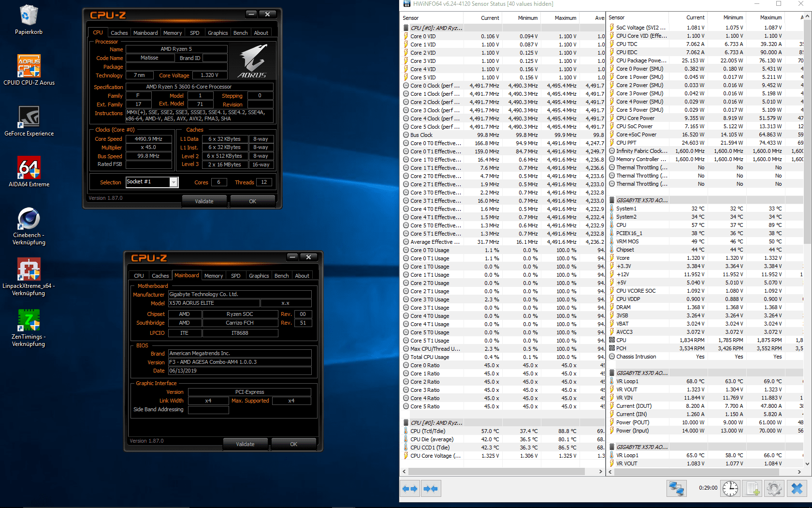
Task: Click BIOS Version field in CPU-Z Mainboard
Action: pos(240,362)
